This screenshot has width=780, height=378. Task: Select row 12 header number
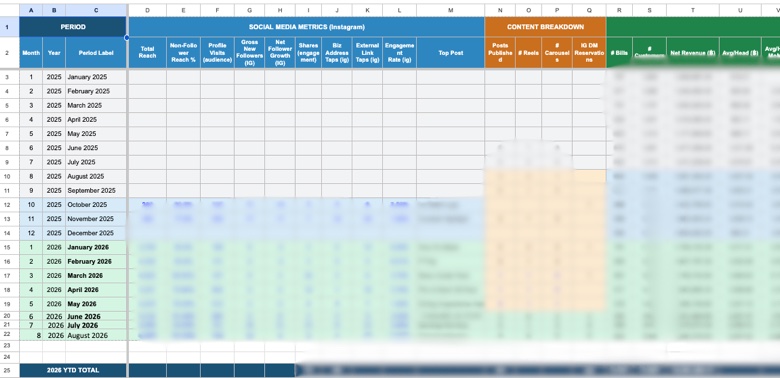click(x=7, y=205)
